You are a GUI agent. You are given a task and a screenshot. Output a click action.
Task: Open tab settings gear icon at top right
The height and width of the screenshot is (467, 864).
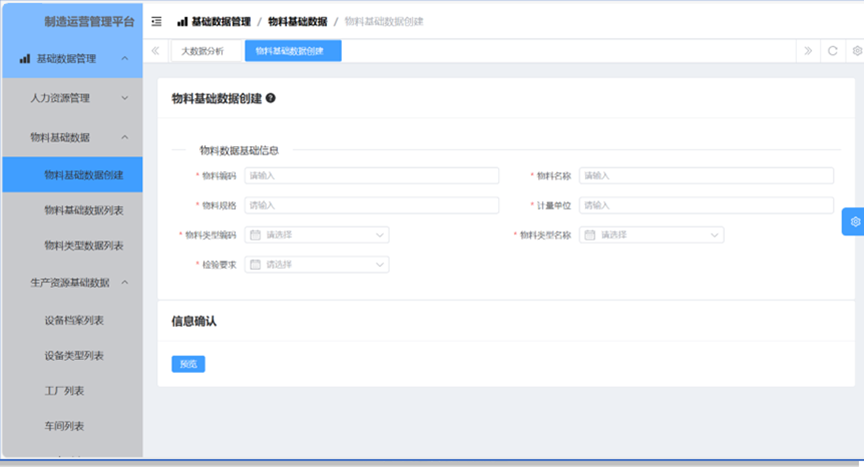coord(857,51)
